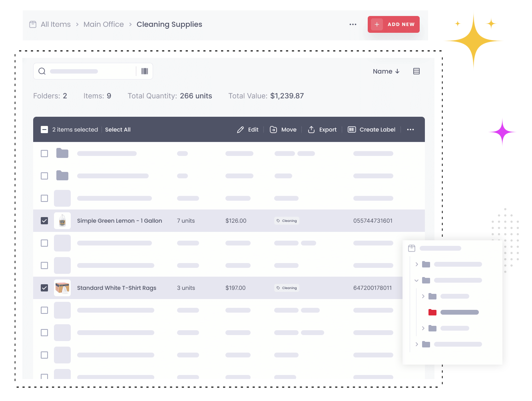Deselect all via the header checkbox
Screen dimensions: 532x401
[44, 130]
